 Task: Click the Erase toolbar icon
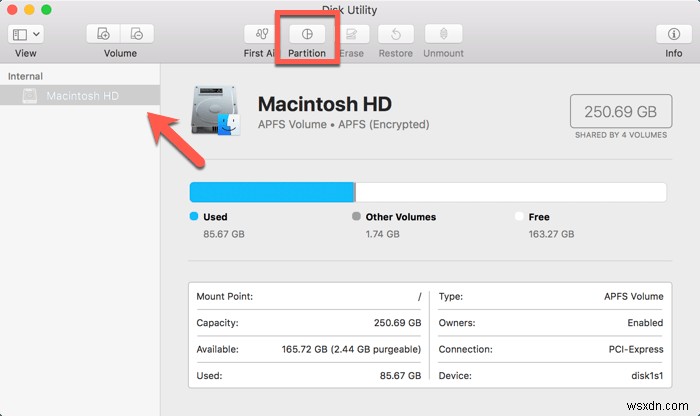352,34
